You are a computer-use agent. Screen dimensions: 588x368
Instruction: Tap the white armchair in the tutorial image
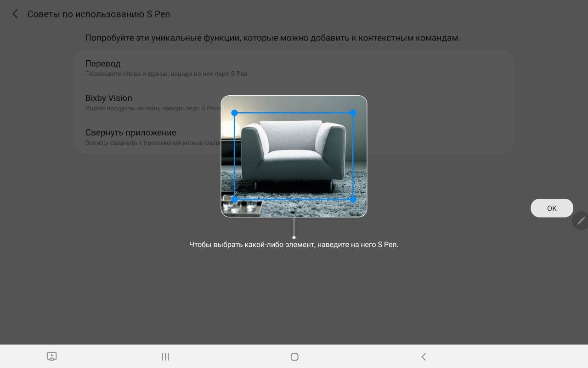click(x=293, y=152)
